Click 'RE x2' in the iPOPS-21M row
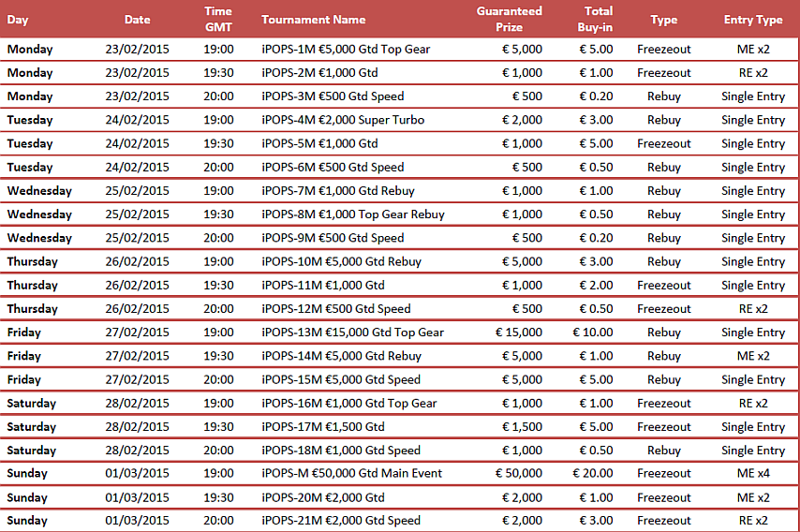The image size is (800, 532). [x=753, y=520]
